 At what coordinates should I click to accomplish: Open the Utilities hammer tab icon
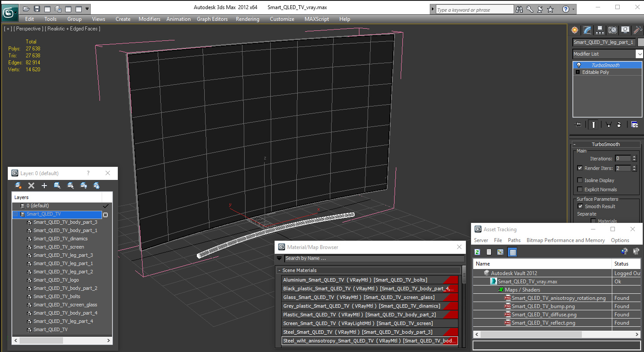pos(637,30)
